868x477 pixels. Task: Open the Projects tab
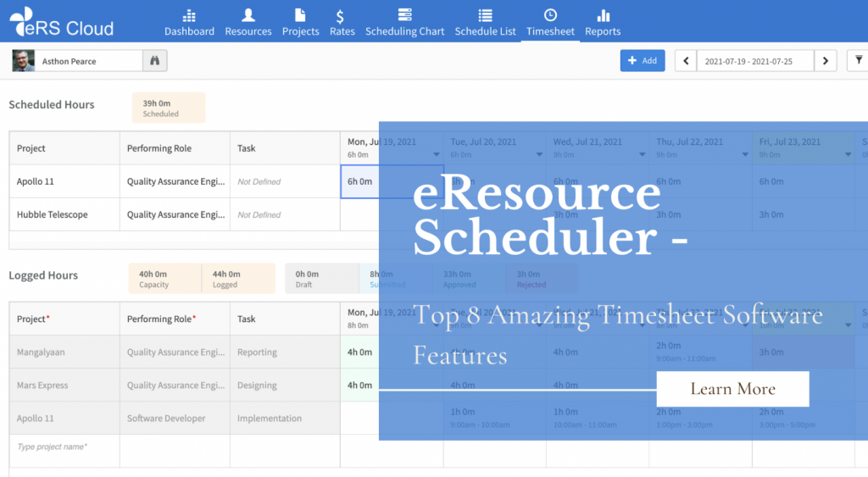(301, 23)
